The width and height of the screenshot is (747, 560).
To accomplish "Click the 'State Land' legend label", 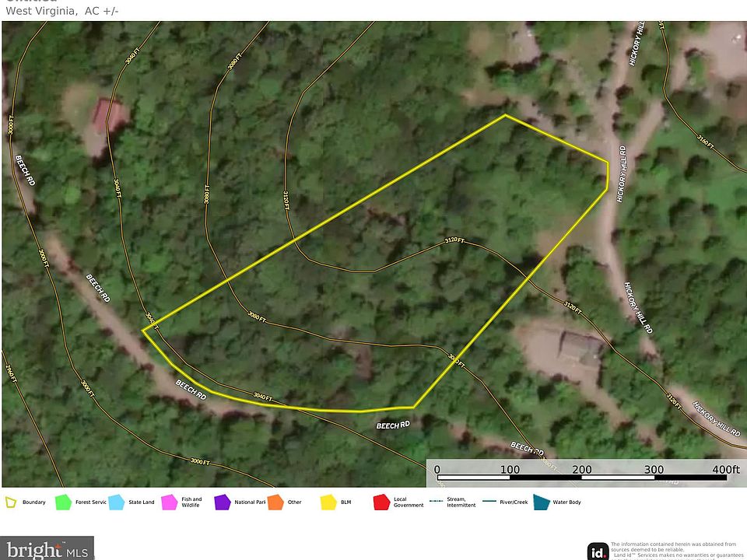I will click(142, 502).
